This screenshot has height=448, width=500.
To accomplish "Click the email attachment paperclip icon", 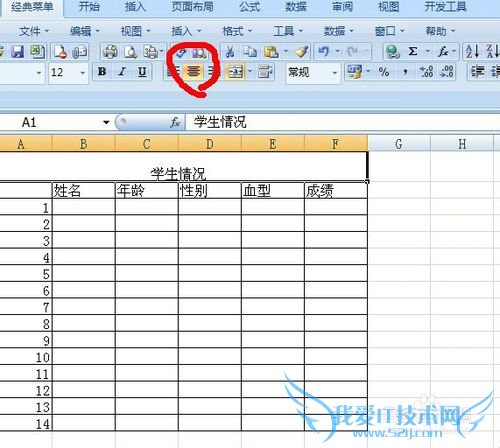I will [x=80, y=52].
